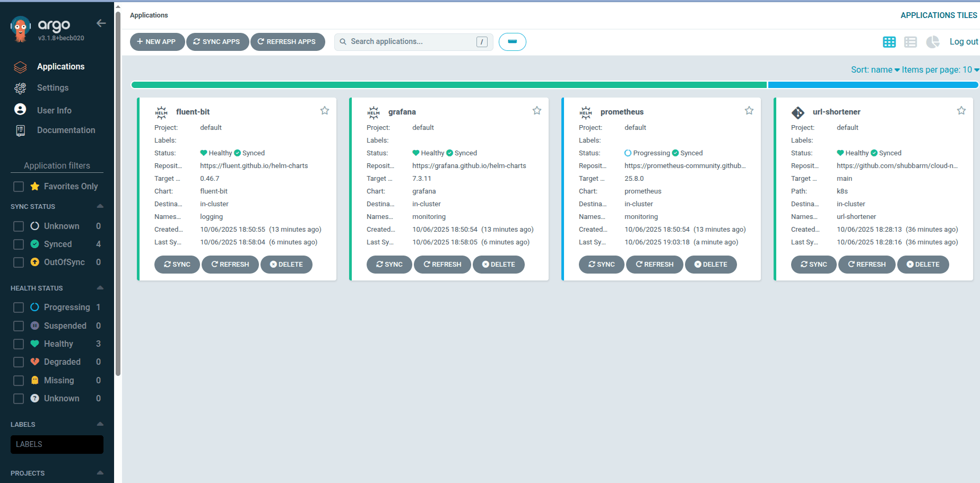
Task: Click the User Info avatar icon
Action: [20, 109]
